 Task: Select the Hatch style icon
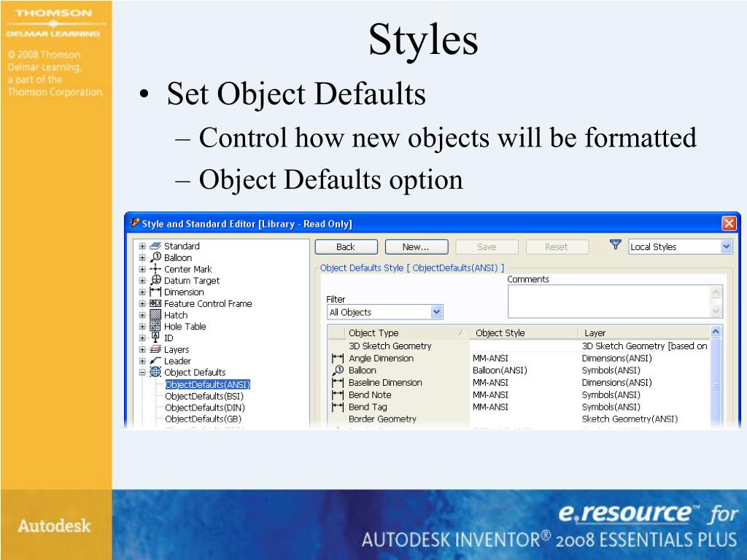point(155,315)
